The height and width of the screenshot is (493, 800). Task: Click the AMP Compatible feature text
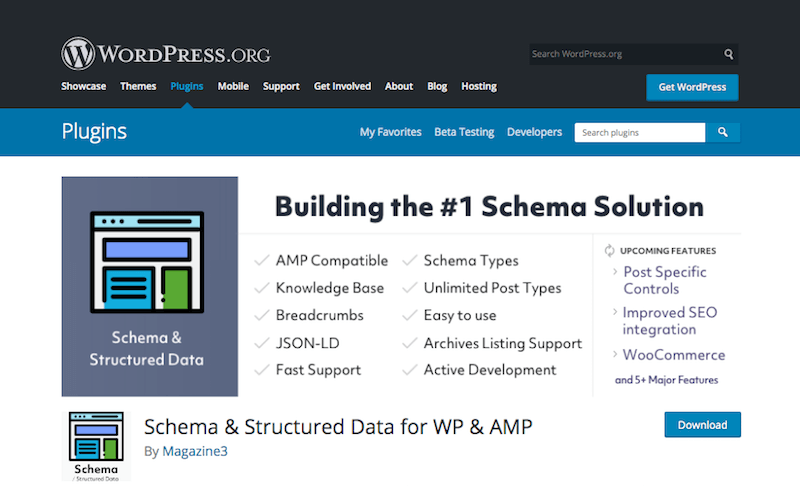point(332,261)
